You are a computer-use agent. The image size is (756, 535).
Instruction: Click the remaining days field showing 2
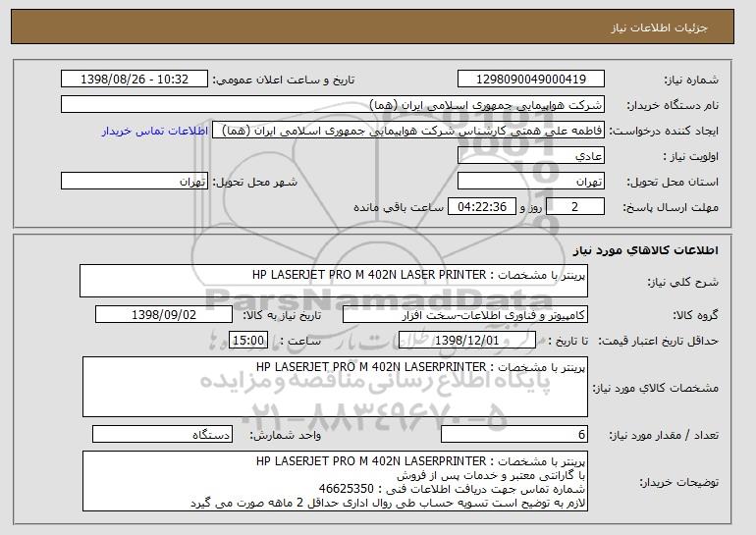574,207
